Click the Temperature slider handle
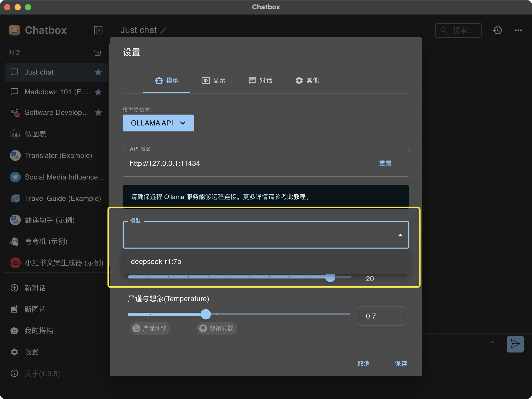The height and width of the screenshot is (399, 532). point(206,314)
